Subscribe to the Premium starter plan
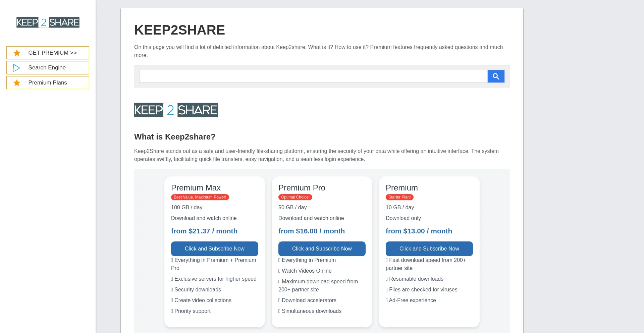Viewport: 644px width, 333px height. 429,249
